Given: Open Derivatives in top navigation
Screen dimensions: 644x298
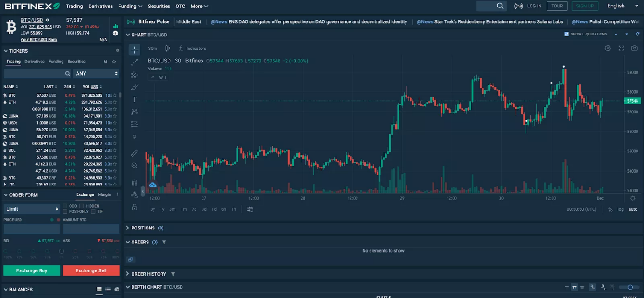Looking at the screenshot, I should [100, 6].
